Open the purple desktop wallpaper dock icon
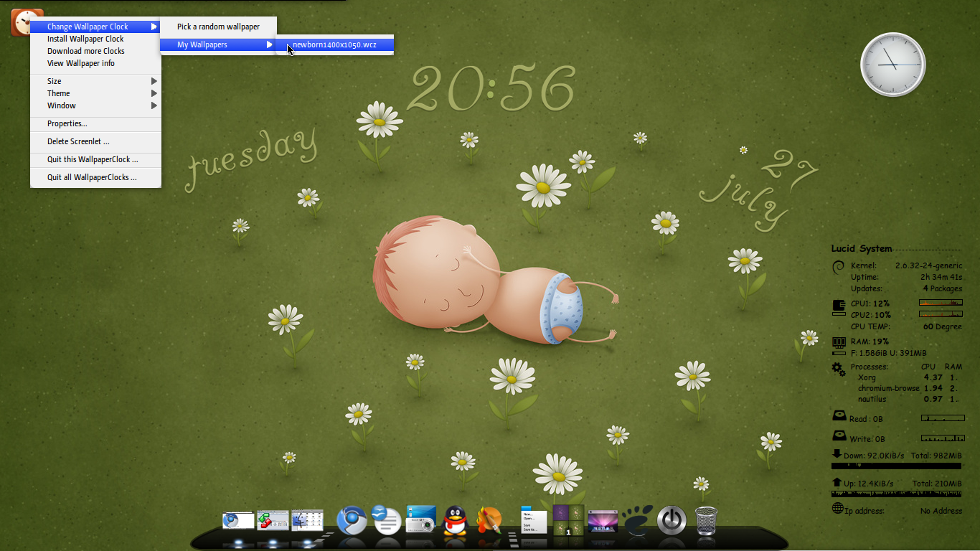 tap(603, 522)
